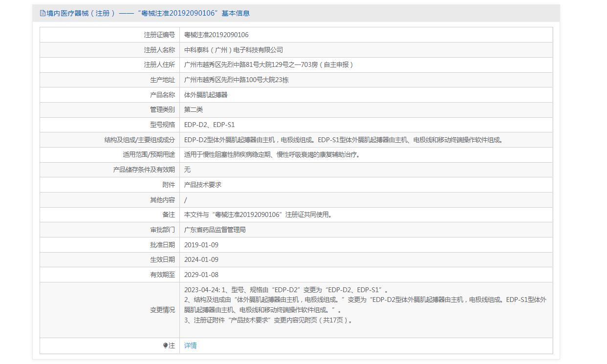The width and height of the screenshot is (607, 364).
Task: Click the 管理类别 label
Action: (162, 109)
